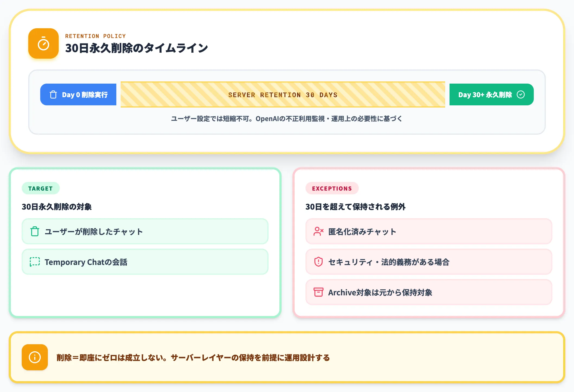Click the user-remove icon beside 匿名化済みチャット

pos(319,232)
